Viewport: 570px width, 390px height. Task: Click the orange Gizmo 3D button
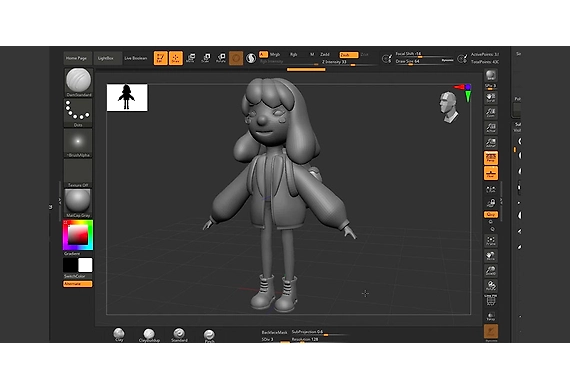click(x=236, y=58)
